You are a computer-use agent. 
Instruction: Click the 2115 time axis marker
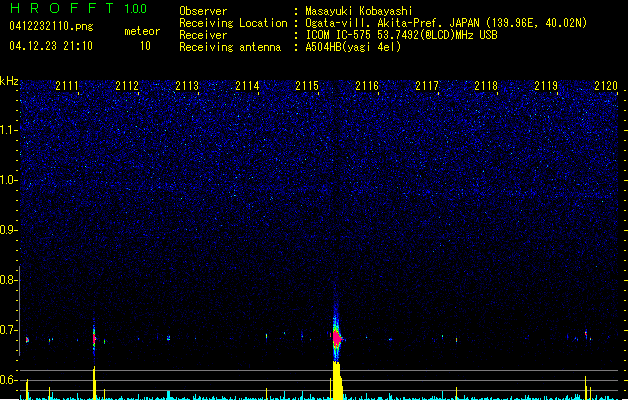tap(307, 86)
